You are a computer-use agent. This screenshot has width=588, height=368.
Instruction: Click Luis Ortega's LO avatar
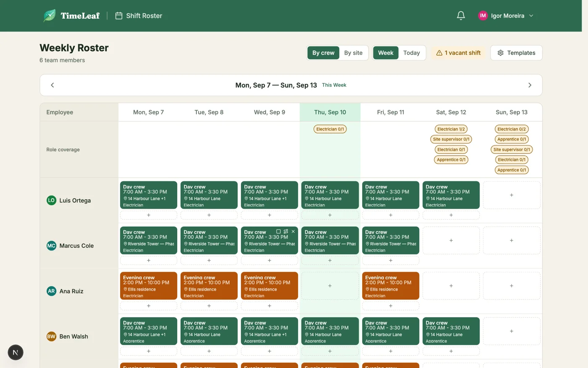point(51,200)
